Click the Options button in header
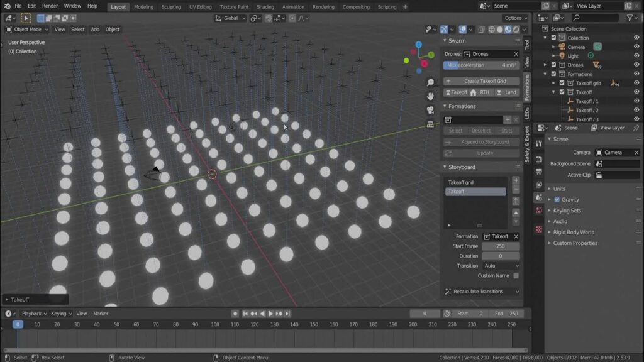 [x=516, y=18]
